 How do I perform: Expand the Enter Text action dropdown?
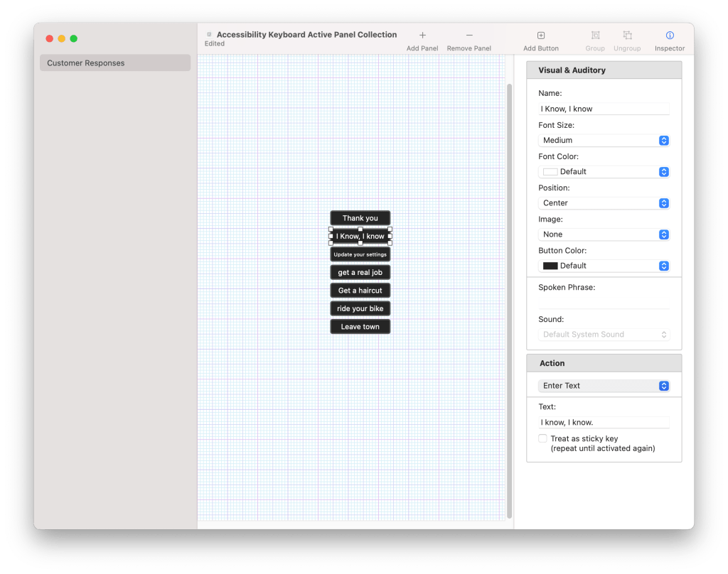(604, 386)
